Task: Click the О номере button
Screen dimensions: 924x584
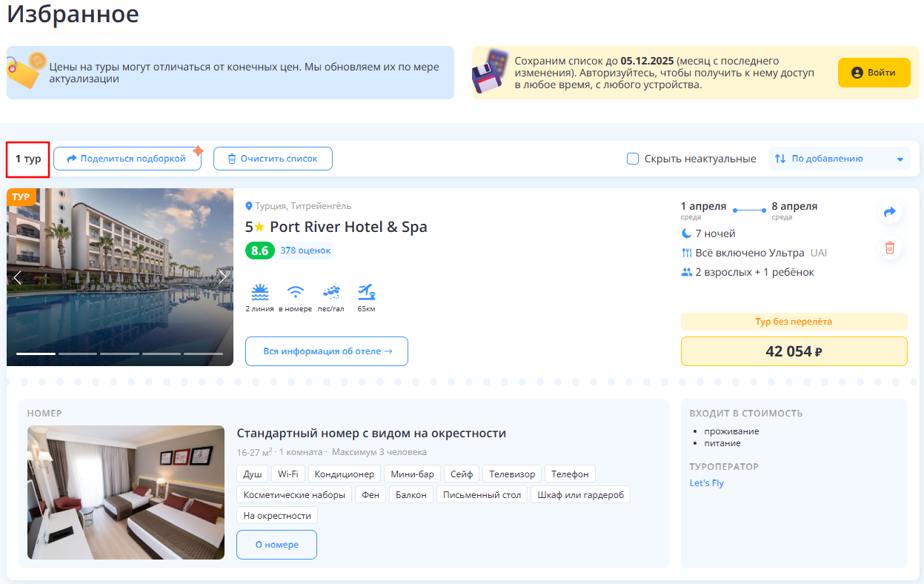Action: [x=276, y=545]
